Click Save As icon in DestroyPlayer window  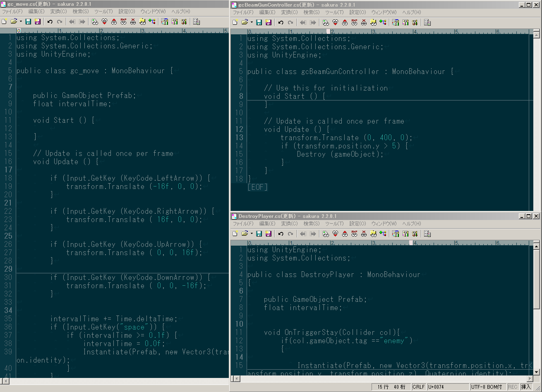pos(269,234)
